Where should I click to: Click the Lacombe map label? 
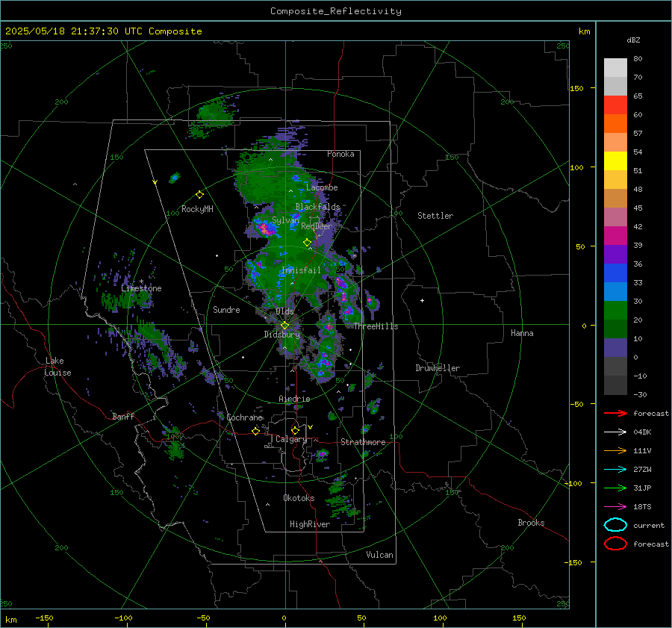(x=322, y=187)
